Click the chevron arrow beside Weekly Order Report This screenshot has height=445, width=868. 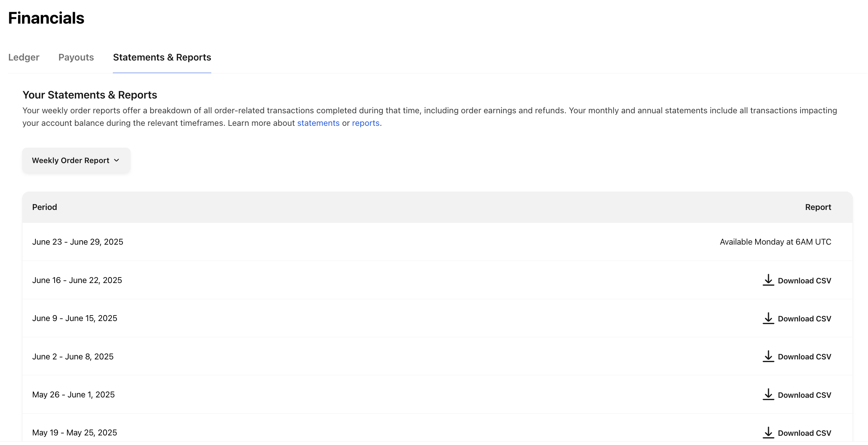pos(117,161)
